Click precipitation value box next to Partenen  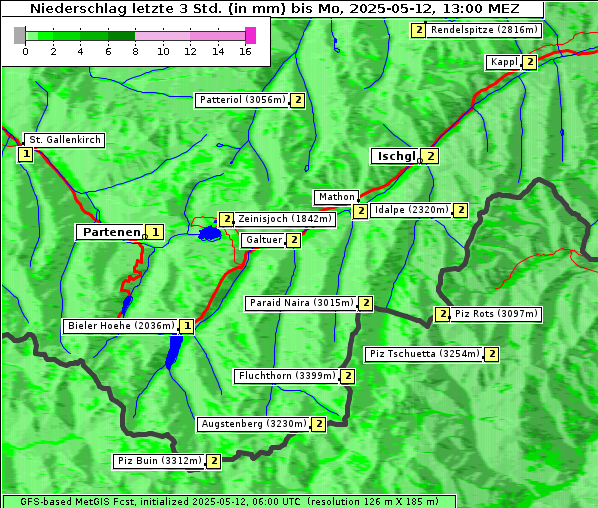pos(155,232)
